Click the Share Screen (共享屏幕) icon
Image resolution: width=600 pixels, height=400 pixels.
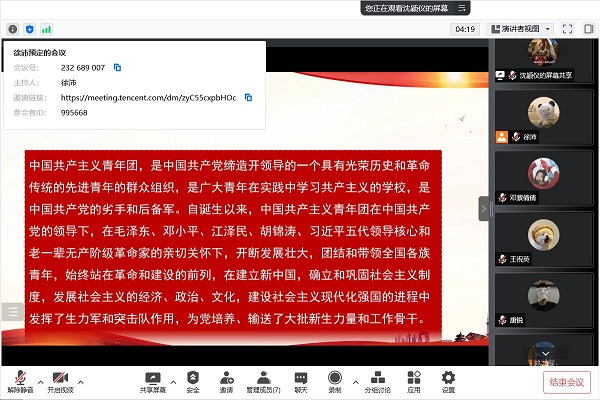click(x=152, y=379)
